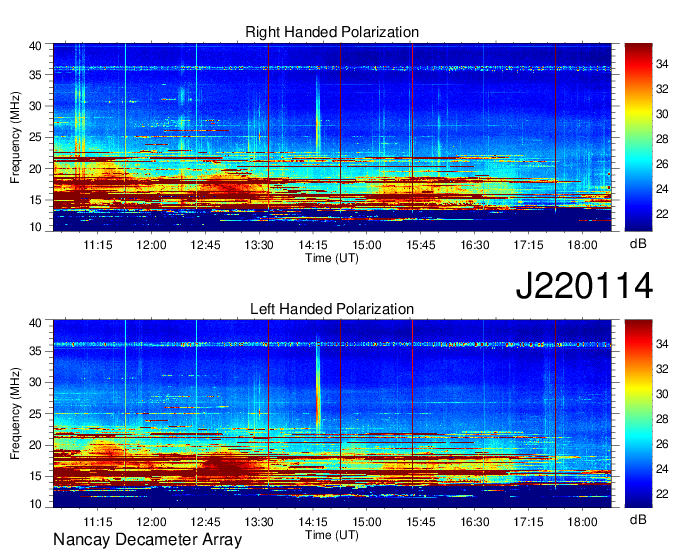Click 15:00 tick on Left Handed time axis
The width and height of the screenshot is (680, 552).
(x=366, y=521)
